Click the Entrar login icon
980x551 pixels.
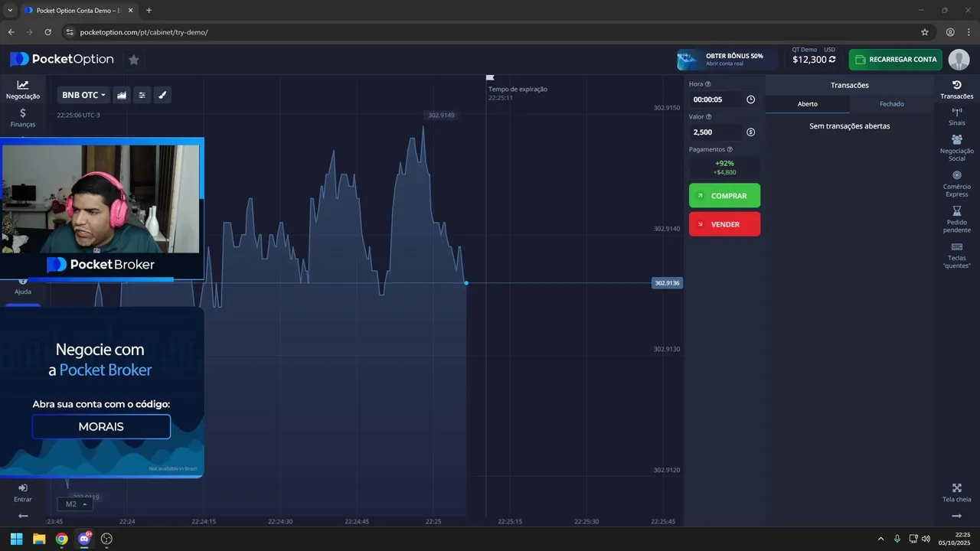[x=23, y=493]
